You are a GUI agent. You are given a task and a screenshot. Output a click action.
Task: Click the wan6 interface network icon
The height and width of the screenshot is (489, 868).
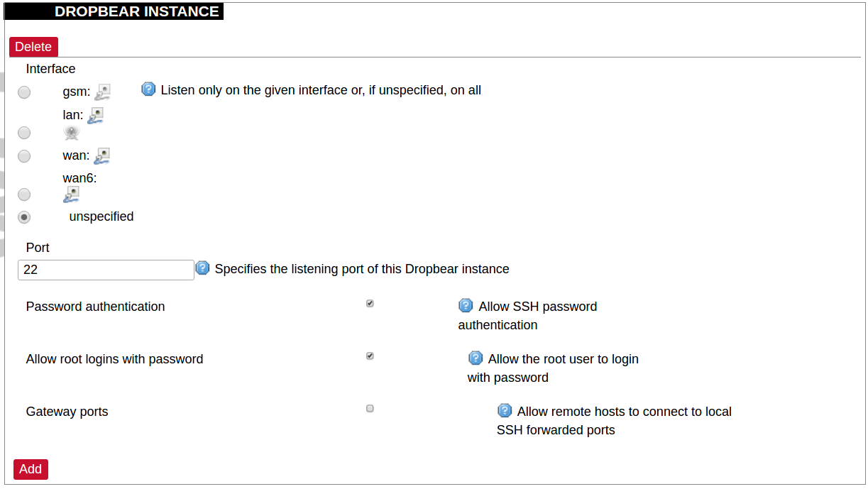point(71,194)
